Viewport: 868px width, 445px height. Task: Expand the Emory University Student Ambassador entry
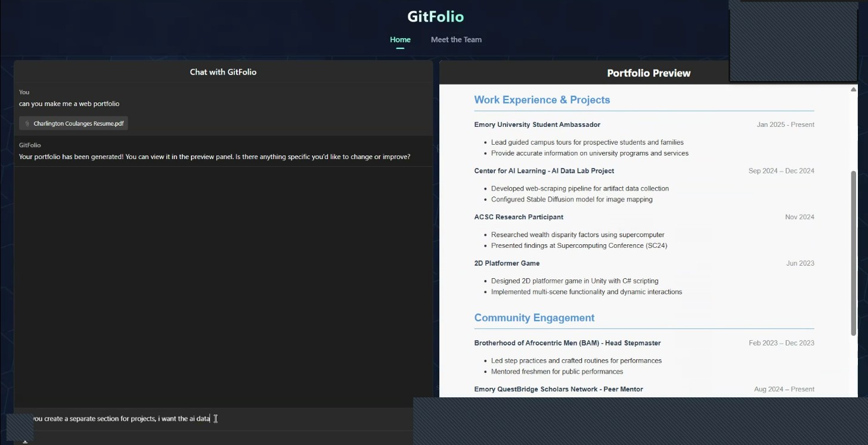click(x=537, y=125)
